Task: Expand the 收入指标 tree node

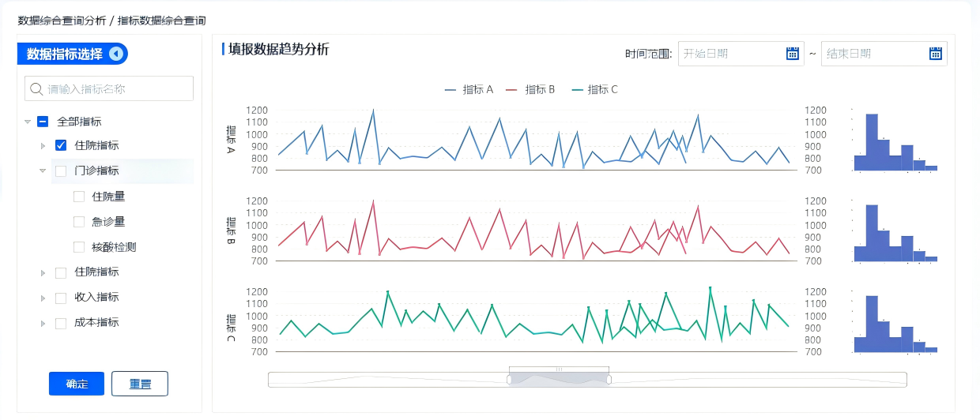Action: (x=43, y=298)
